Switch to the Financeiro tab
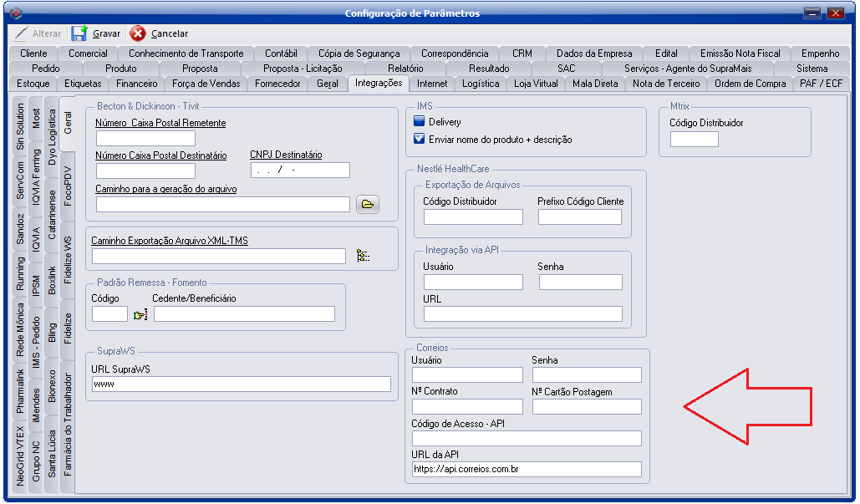The width and height of the screenshot is (860, 504). (137, 84)
